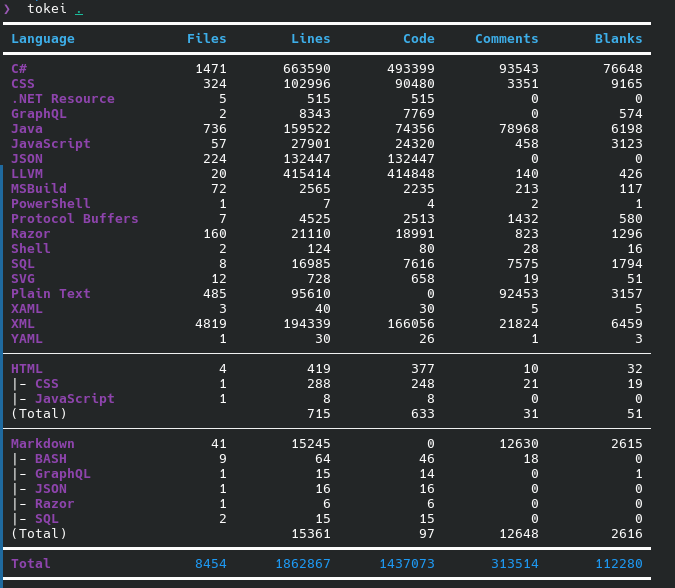Click the 'tokei' command text

47,9
